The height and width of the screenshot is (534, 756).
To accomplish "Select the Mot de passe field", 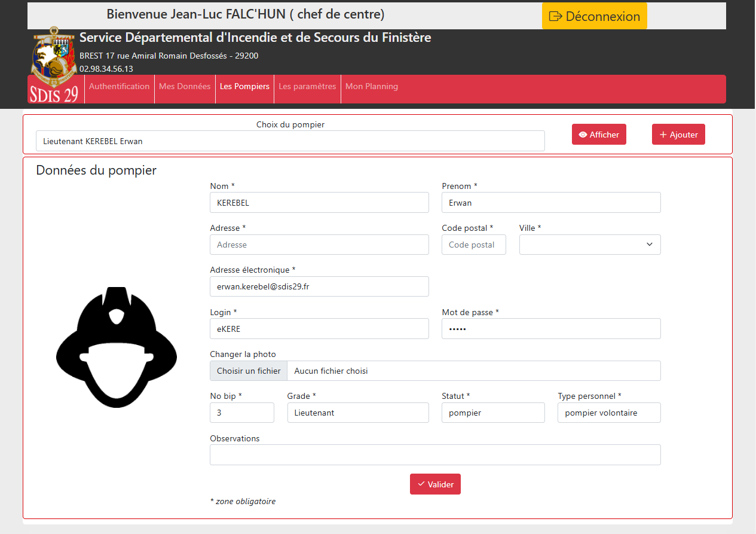I will pos(550,329).
